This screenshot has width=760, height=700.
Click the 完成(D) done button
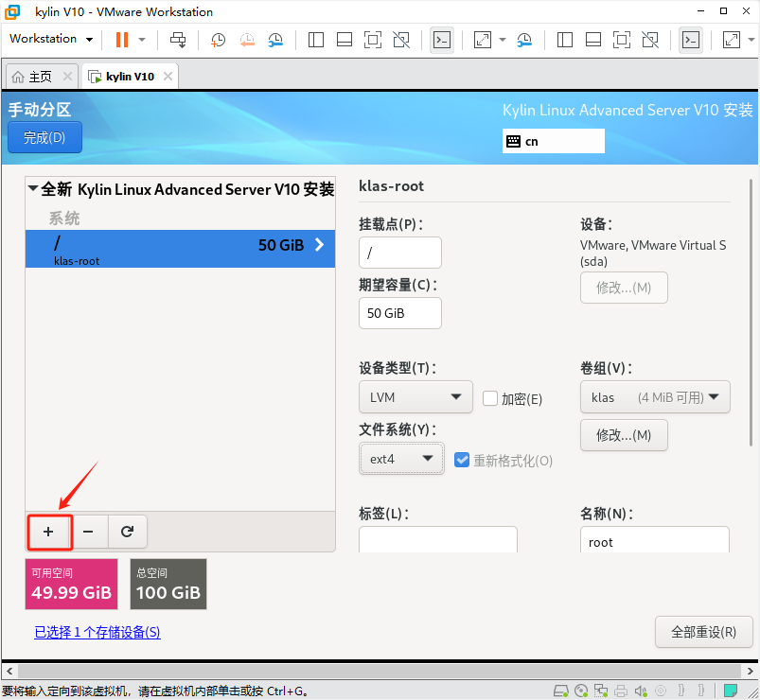click(44, 137)
